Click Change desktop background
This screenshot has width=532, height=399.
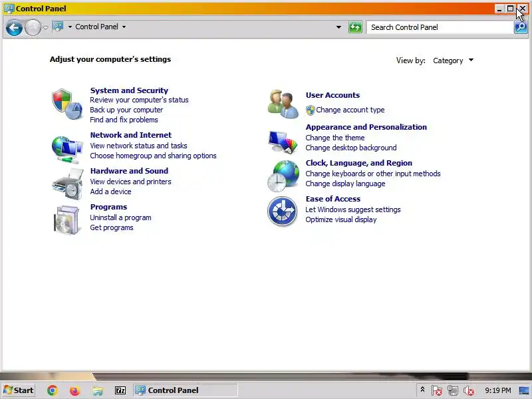pyautogui.click(x=351, y=148)
